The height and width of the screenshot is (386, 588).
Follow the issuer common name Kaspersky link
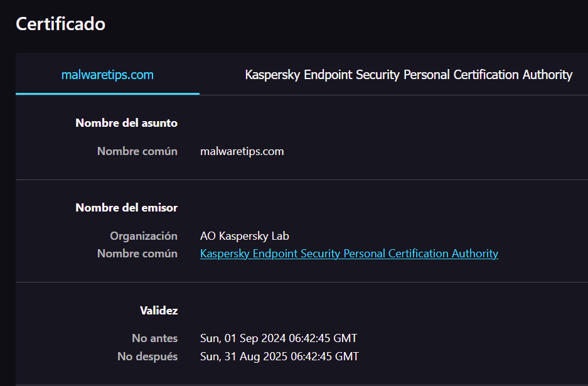click(x=349, y=254)
